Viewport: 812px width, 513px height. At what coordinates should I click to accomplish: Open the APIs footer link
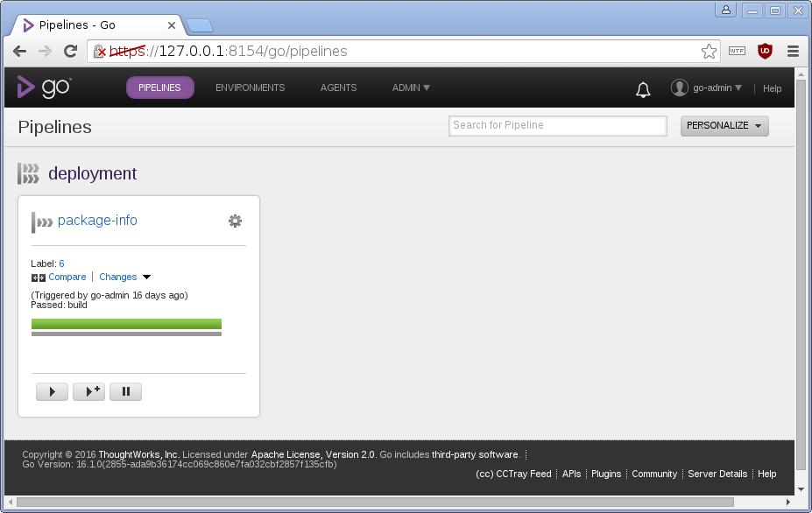(572, 474)
